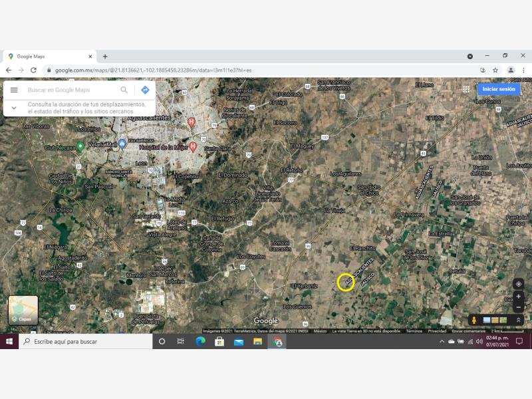Reload the page with refresh icon
532x399 pixels.
point(33,70)
